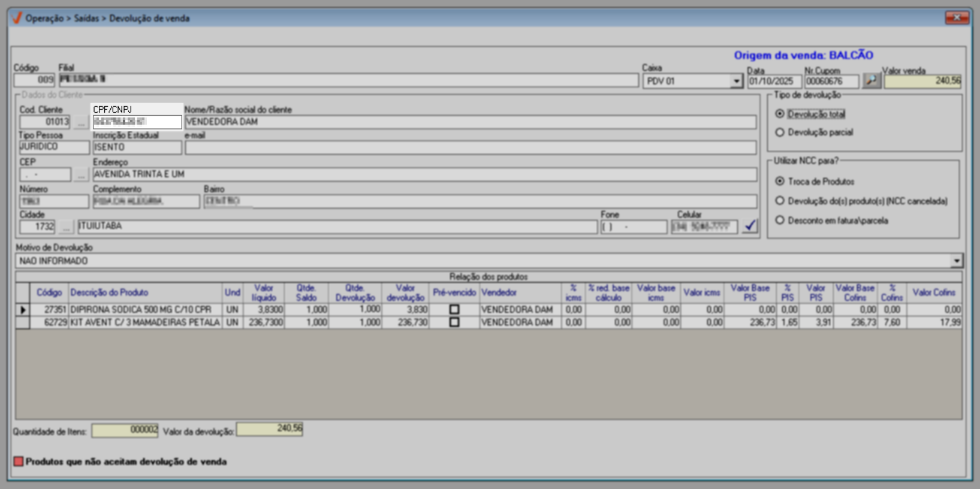
Task: Open city lookup ellipsis button beside Cidade code
Action: pyautogui.click(x=67, y=227)
